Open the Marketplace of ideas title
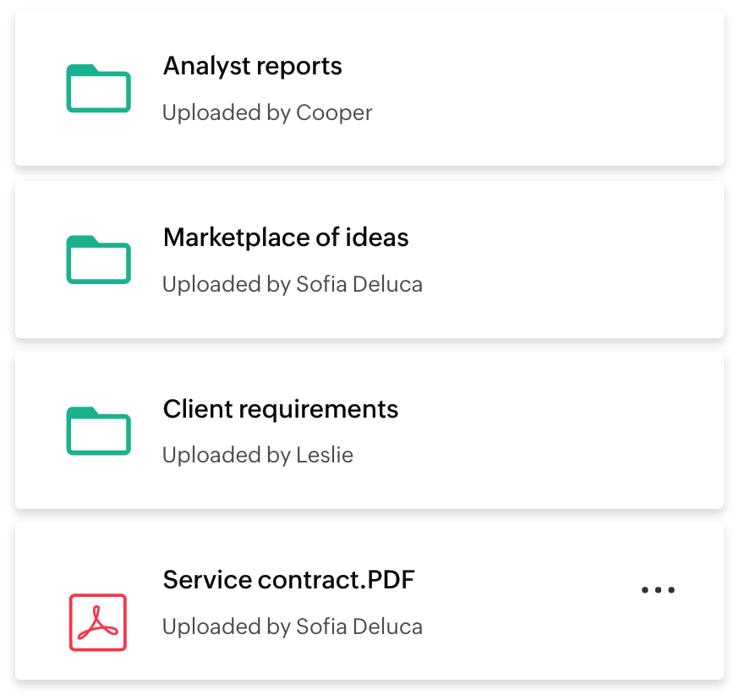Viewport: 739px width, 700px height. coord(285,238)
